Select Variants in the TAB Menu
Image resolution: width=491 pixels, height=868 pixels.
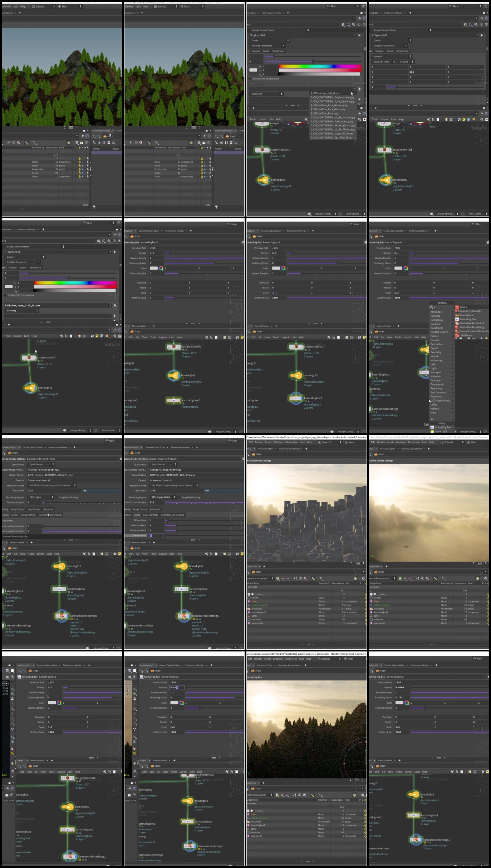[x=442, y=408]
